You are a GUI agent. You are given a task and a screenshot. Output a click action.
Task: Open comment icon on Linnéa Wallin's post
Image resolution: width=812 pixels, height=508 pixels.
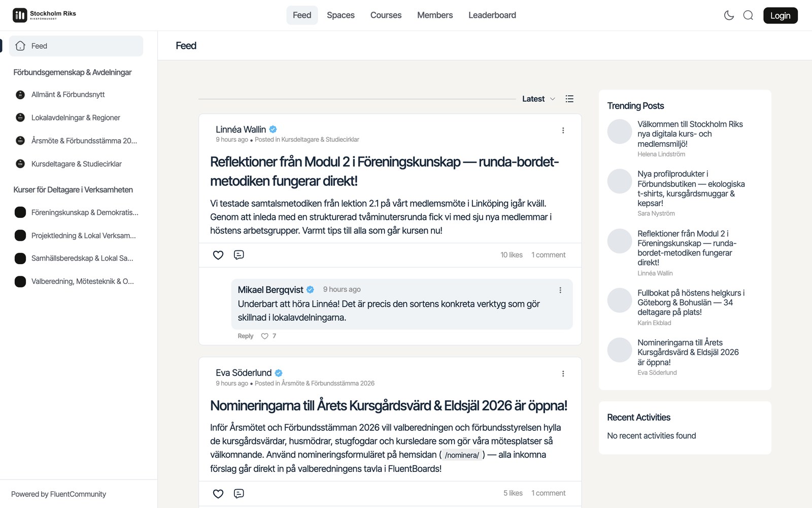(239, 255)
